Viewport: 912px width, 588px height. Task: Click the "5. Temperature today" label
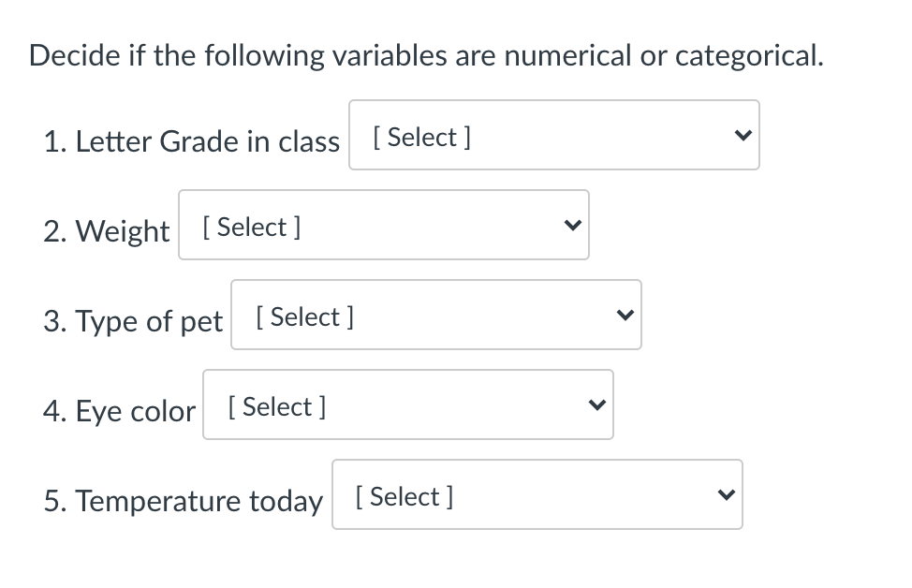click(183, 501)
